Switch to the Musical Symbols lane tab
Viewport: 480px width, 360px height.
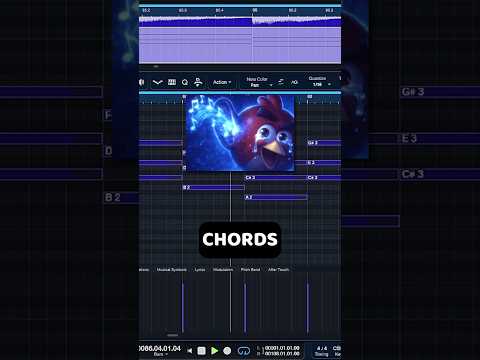[172, 269]
